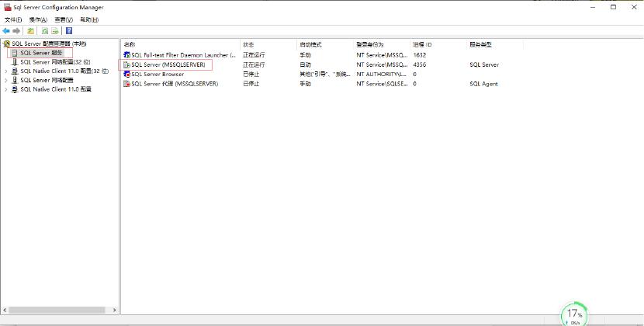Click Browser row start mode 其他("引导"...) cell
The height and width of the screenshot is (326, 644).
pyautogui.click(x=325, y=74)
